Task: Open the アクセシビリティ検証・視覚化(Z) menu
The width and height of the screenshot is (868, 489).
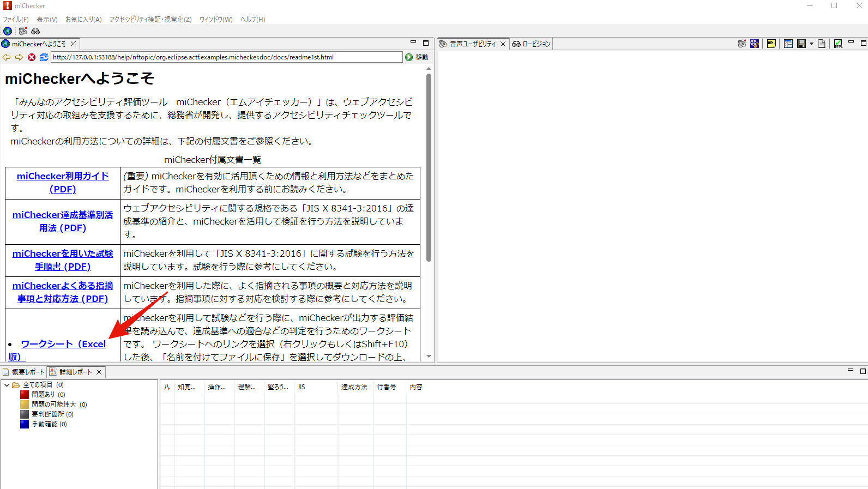Action: click(150, 20)
